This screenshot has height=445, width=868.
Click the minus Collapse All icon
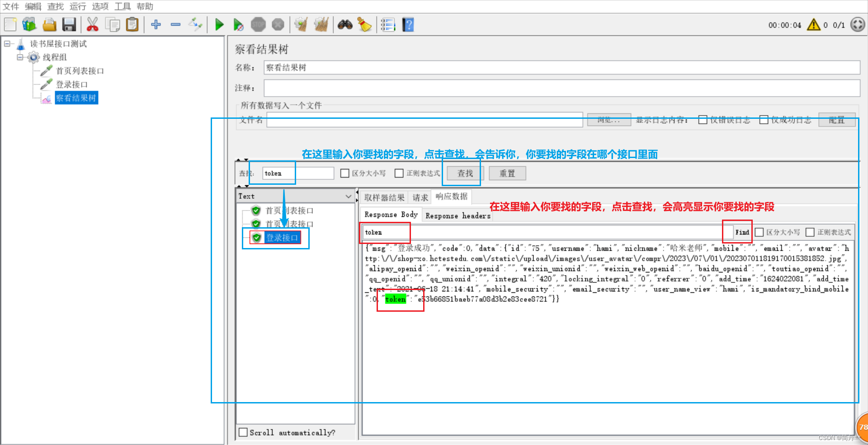point(176,24)
